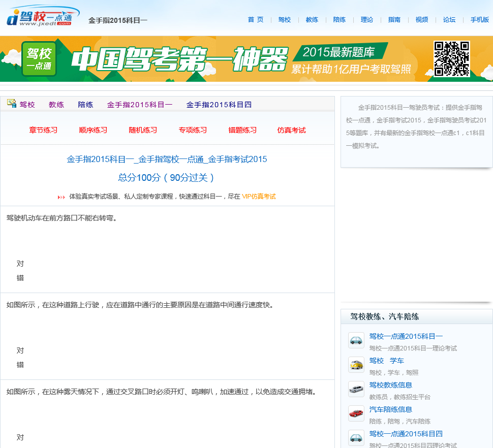Select 仿真考试 practice mode
The image size is (493, 448).
291,130
